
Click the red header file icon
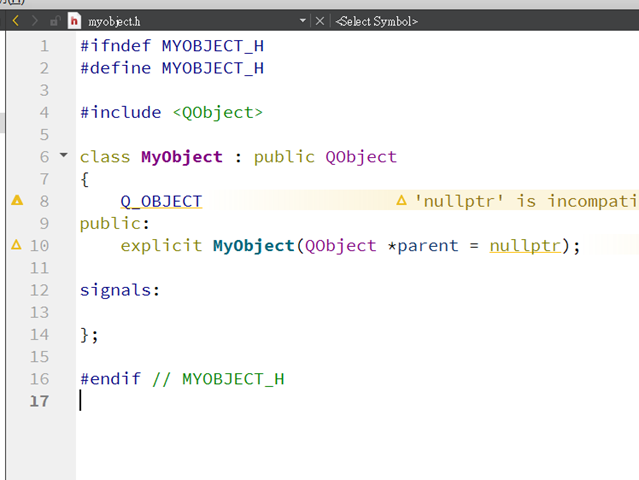point(74,20)
